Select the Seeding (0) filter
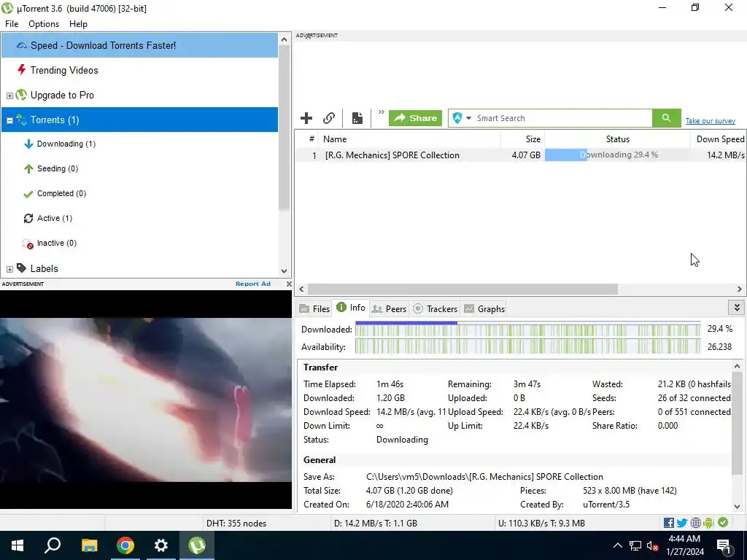 click(58, 168)
